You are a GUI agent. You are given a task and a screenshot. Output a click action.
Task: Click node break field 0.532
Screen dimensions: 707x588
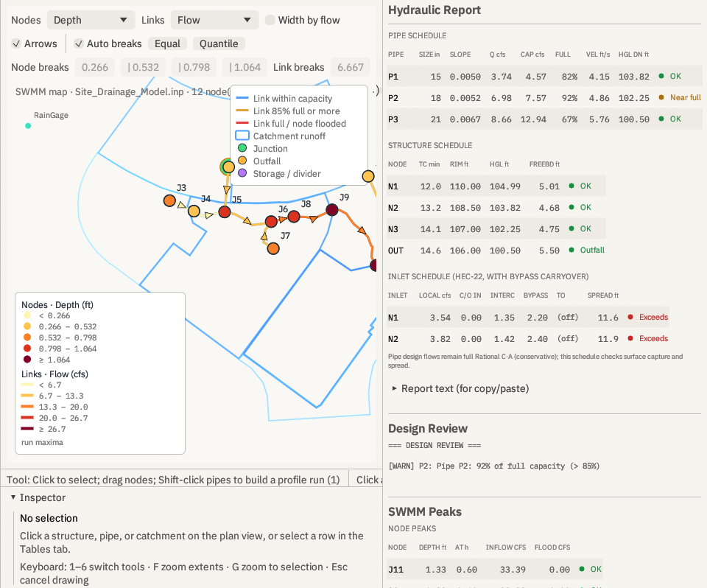click(x=144, y=67)
